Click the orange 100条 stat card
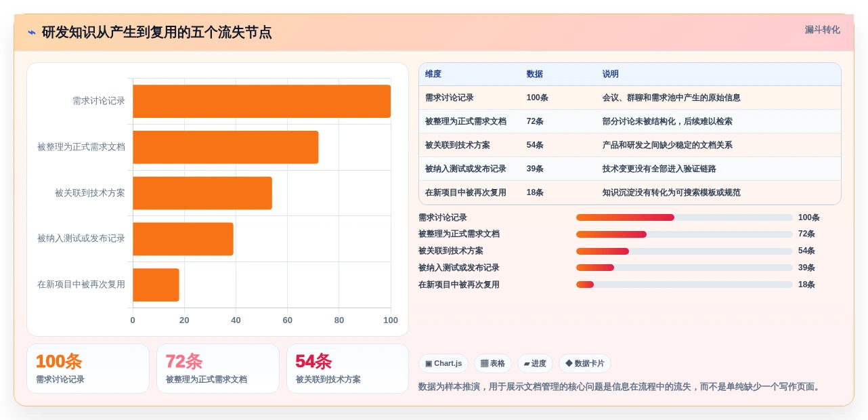 88,369
